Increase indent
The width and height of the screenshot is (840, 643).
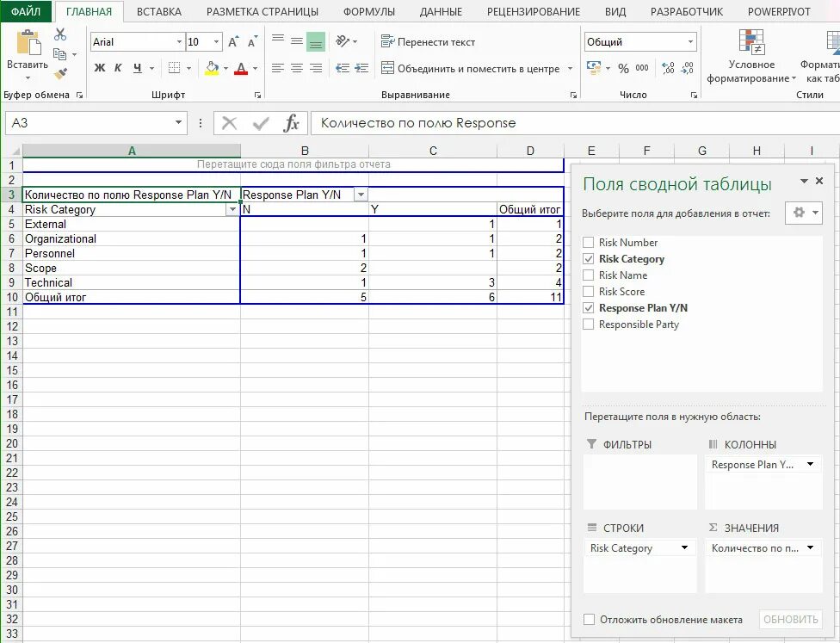[x=361, y=68]
